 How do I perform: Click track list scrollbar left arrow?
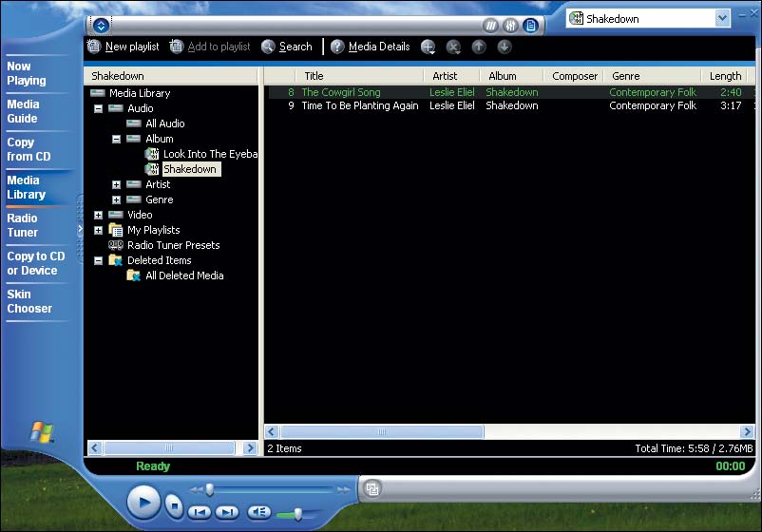click(272, 431)
